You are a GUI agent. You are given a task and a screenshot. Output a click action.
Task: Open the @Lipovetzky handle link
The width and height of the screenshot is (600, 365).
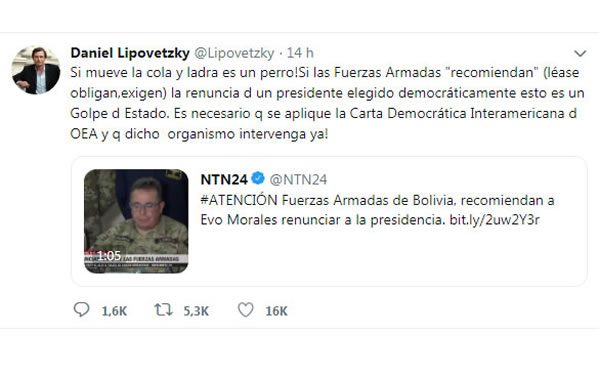[x=234, y=53]
